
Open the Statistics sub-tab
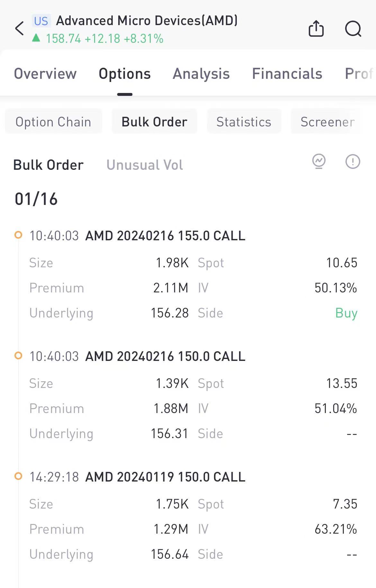click(244, 122)
